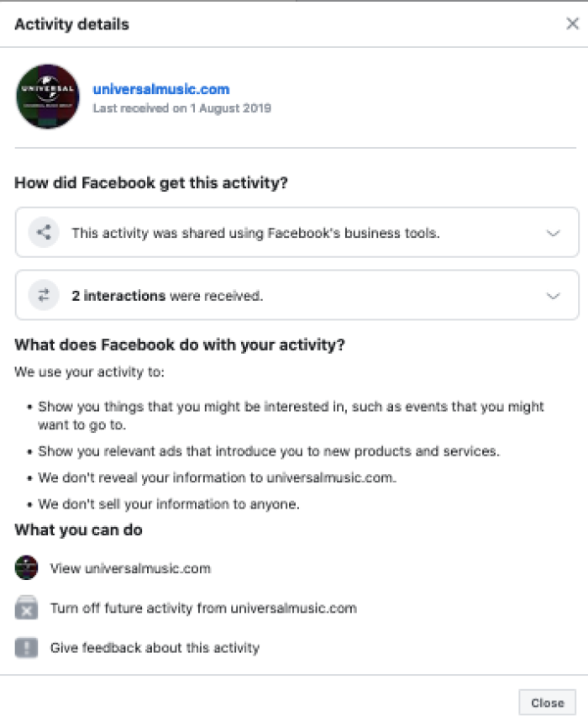Click the business tools info card
This screenshot has height=727, width=588.
click(x=294, y=231)
